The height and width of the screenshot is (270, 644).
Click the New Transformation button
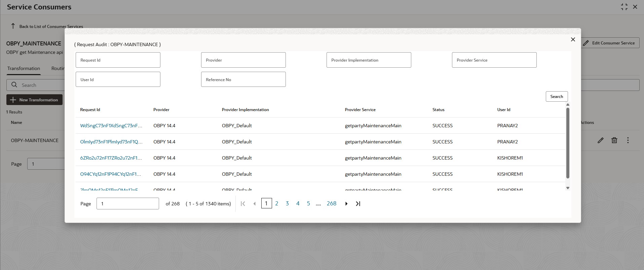(34, 100)
